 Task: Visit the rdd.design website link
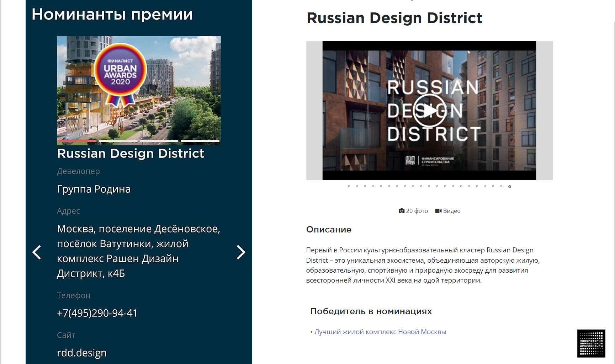point(82,353)
